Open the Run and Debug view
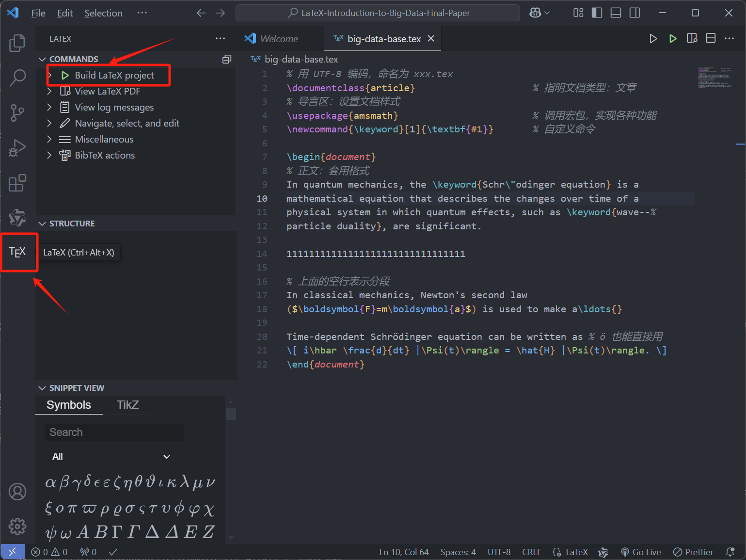This screenshot has height=560, width=746. [17, 148]
